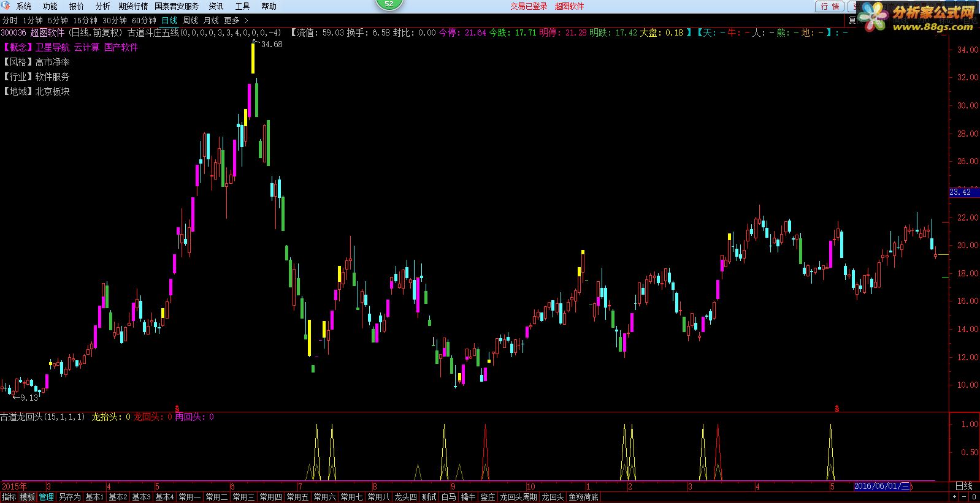Click the 日线 label at bottom right
Viewport: 980px width, 503px height.
[963, 486]
